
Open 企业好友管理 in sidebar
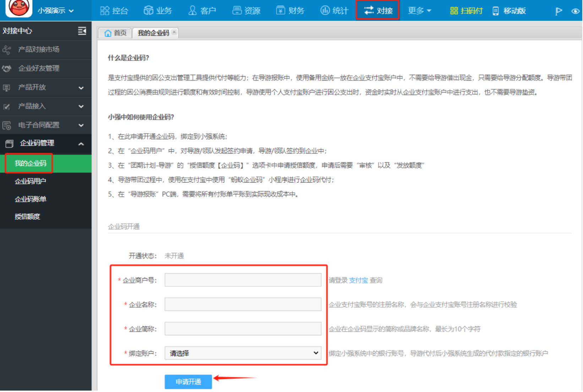(45, 68)
